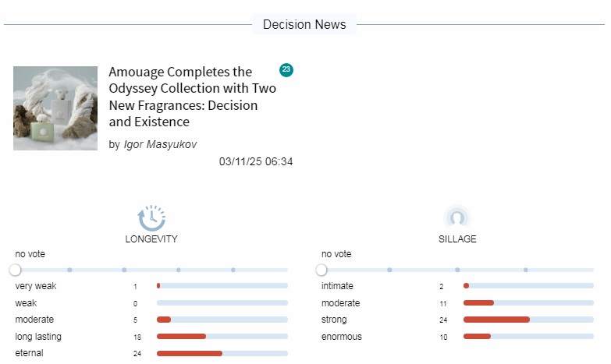The image size is (611, 364).
Task: Click the sillage slider no vote handle
Action: point(321,270)
